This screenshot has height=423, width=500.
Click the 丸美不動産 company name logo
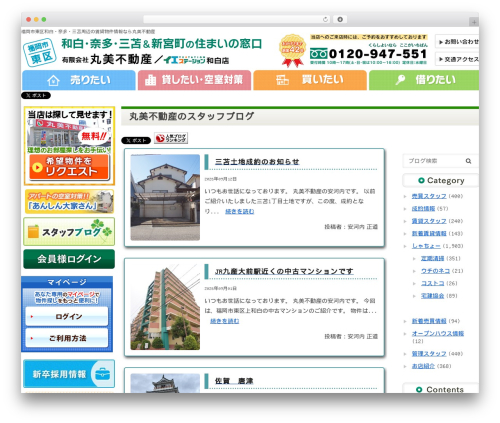pos(121,60)
